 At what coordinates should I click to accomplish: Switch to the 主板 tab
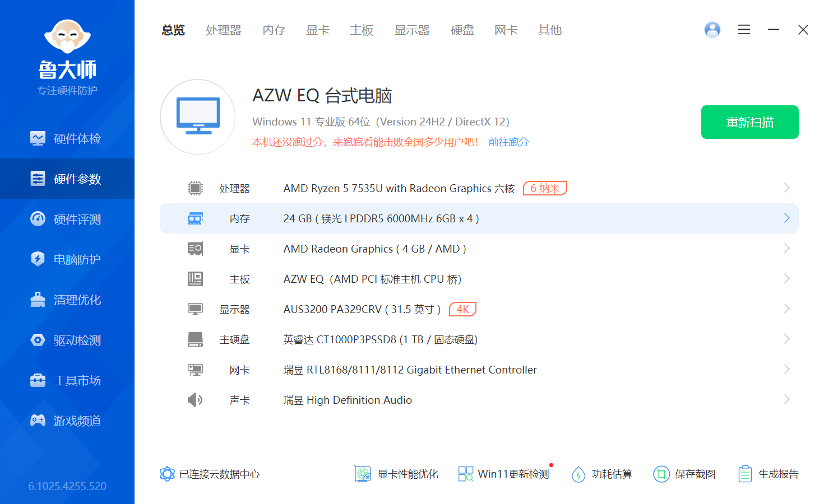362,30
